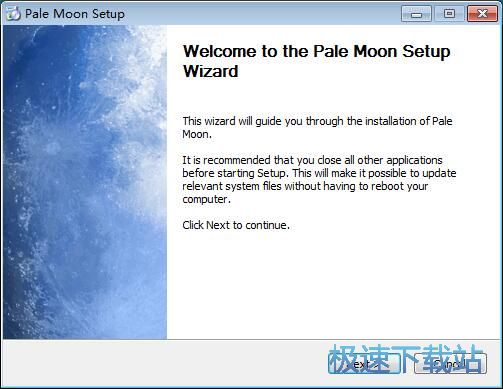Viewport: 503px width, 389px height.
Task: Click empty title bar space beside minimize button
Action: click(x=263, y=14)
